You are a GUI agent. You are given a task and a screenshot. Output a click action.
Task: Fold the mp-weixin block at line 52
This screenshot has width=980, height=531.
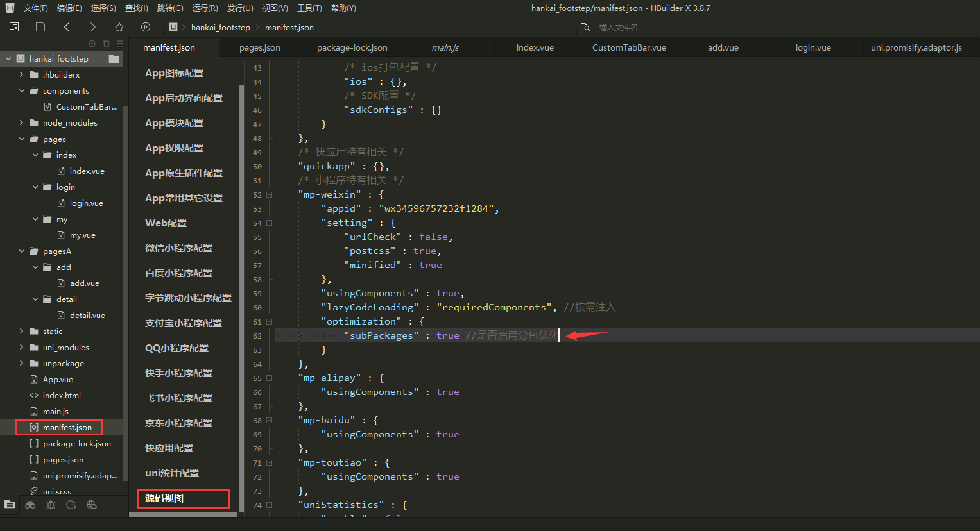(x=269, y=194)
